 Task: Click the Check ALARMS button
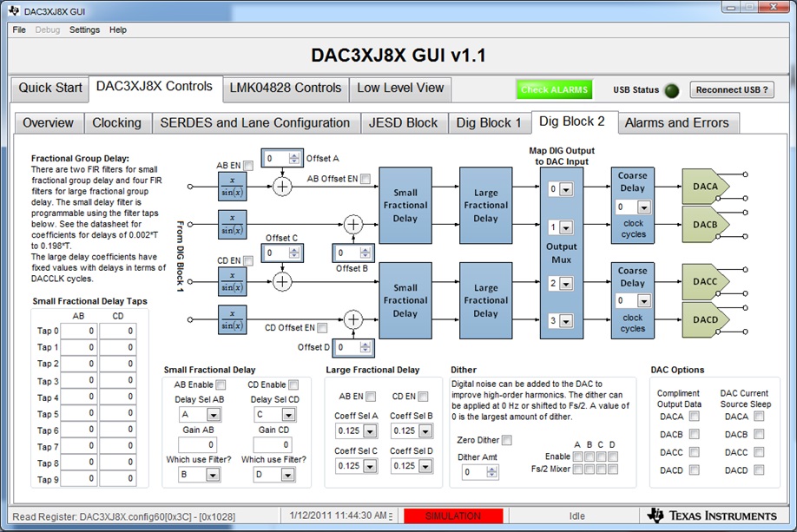pyautogui.click(x=554, y=90)
